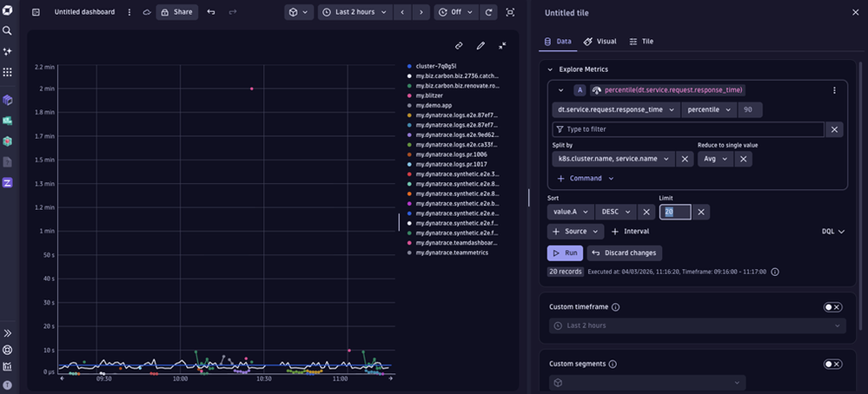
Task: Enter full screen presentation mode
Action: click(510, 12)
